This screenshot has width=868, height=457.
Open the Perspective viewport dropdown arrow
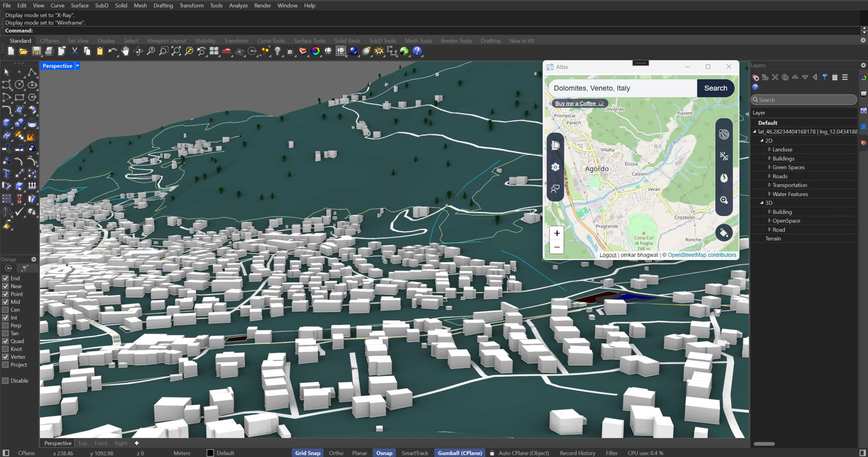[x=77, y=66]
